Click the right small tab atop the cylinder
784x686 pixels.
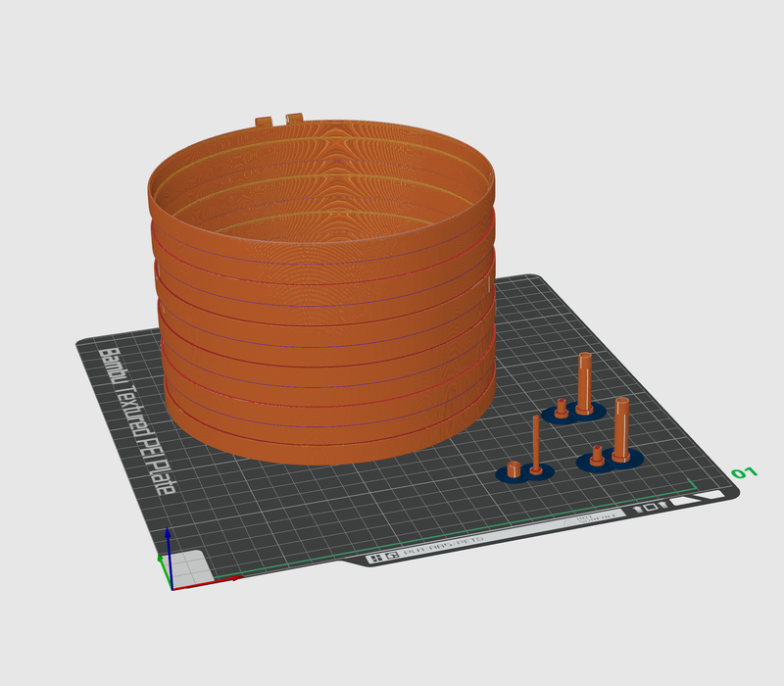(x=293, y=118)
